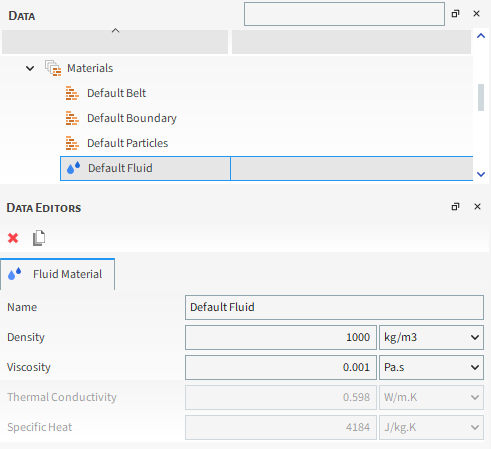491x449 pixels.
Task: Click the Data tree scrollbar thumb
Action: coord(481,97)
